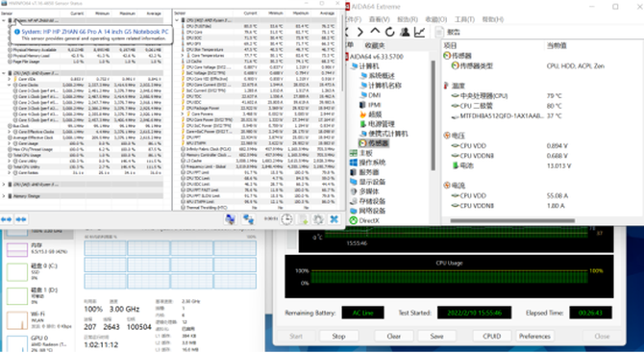Expand Core VIDs row in HWiNFO
Viewport: 644px width, 353px height.
tap(10, 79)
